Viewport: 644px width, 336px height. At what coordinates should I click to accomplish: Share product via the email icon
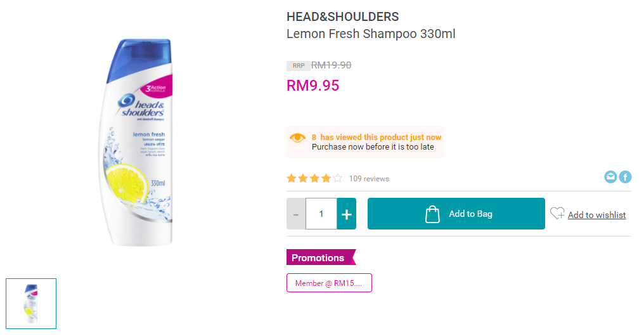pyautogui.click(x=610, y=178)
